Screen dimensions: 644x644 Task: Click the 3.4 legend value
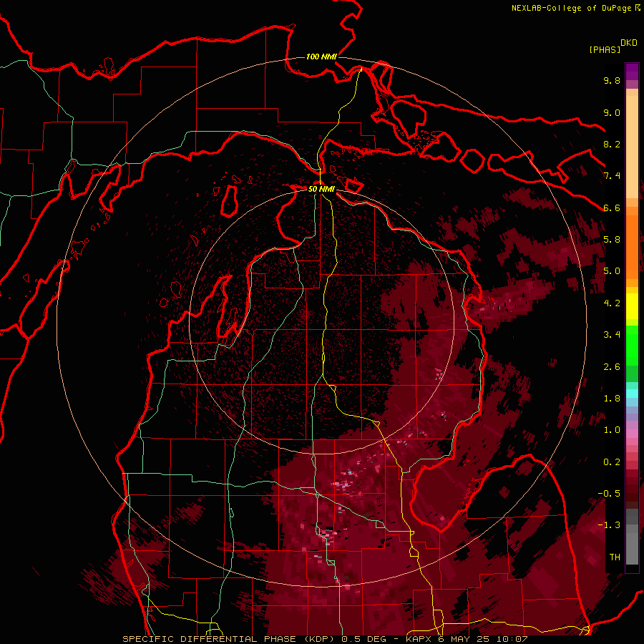click(612, 335)
